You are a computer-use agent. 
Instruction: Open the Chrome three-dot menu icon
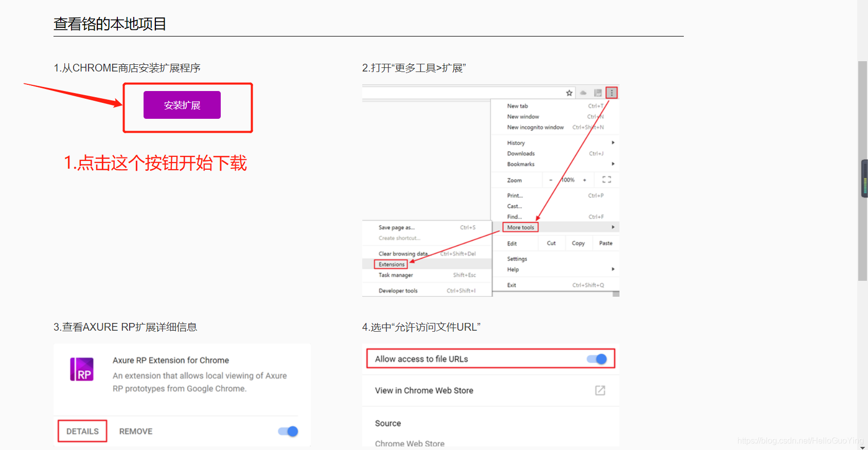coord(612,93)
